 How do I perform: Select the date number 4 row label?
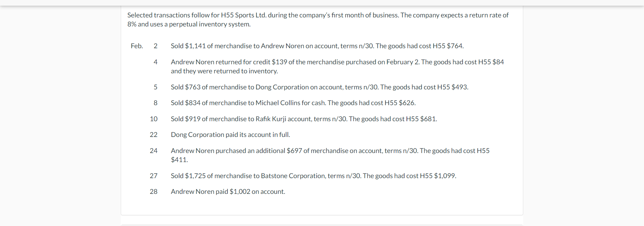tap(155, 62)
